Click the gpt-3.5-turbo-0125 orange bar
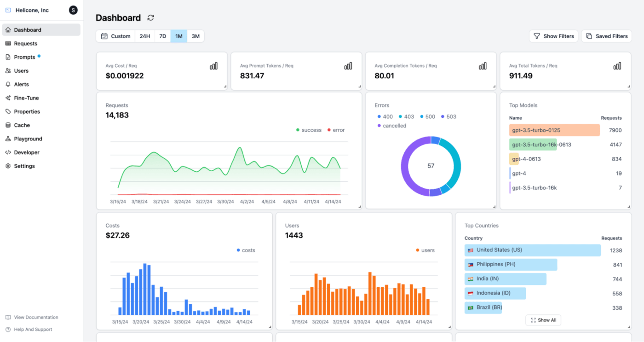Image resolution: width=644 pixels, height=342 pixels. [554, 130]
